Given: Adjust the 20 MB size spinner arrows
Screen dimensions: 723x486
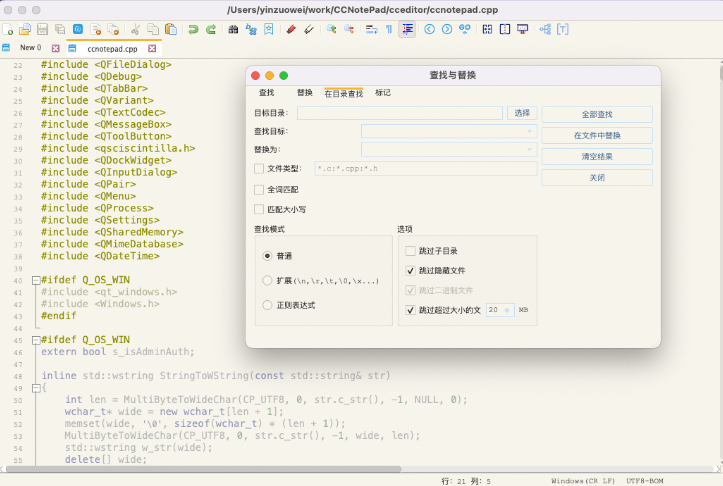Looking at the screenshot, I should pyautogui.click(x=507, y=310).
